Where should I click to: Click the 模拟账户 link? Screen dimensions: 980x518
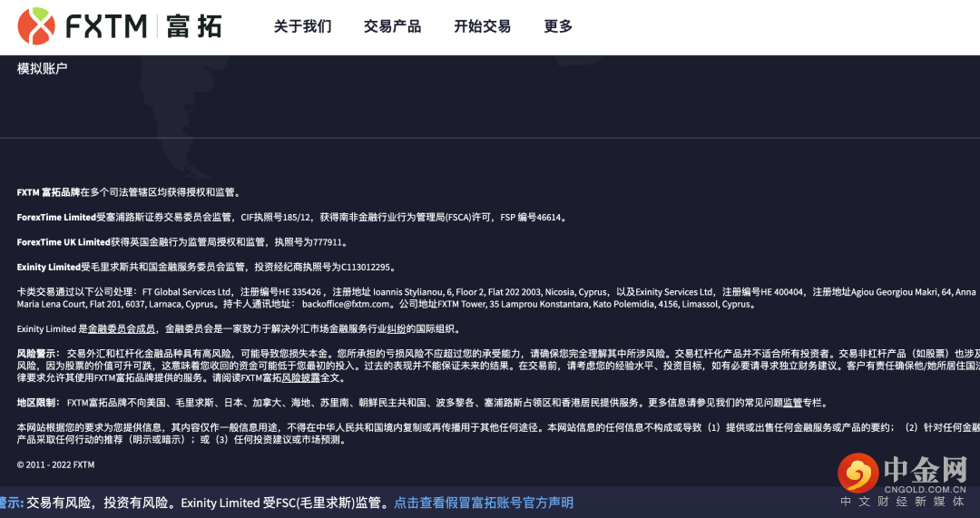click(x=42, y=69)
